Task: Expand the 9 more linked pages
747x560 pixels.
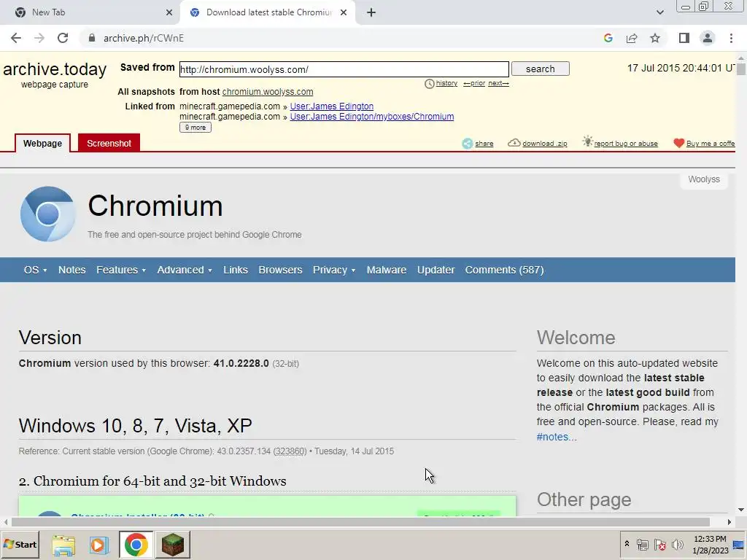Action: click(x=196, y=128)
